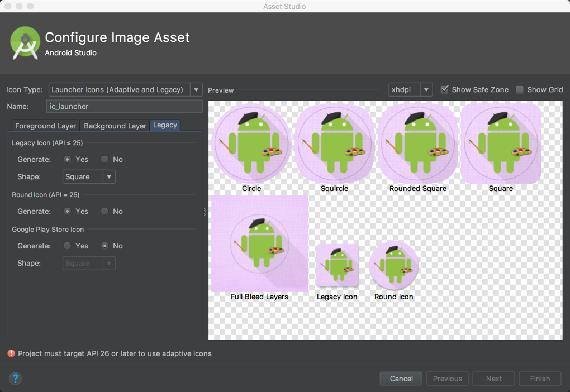Click the ic_launcher Name field
The image size is (570, 392).
tap(124, 107)
